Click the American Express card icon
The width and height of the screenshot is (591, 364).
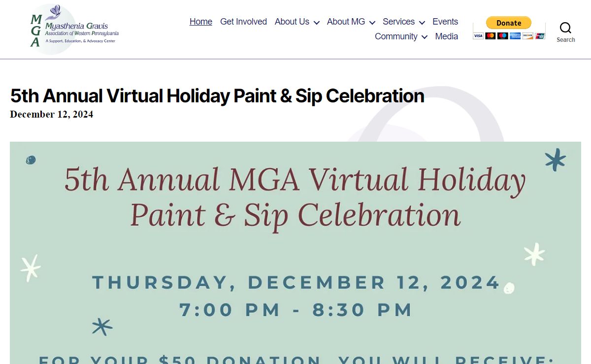pyautogui.click(x=515, y=36)
